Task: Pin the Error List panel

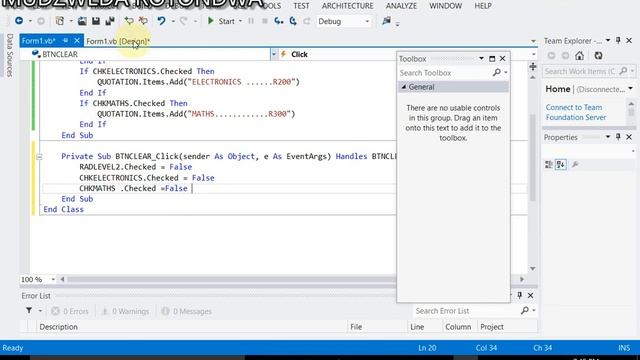Action: pyautogui.click(x=520, y=295)
